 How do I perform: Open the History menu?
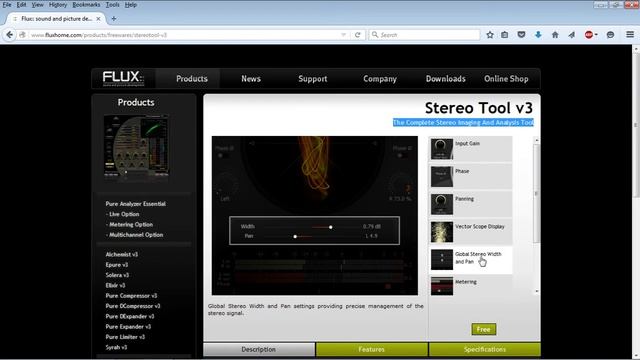[58, 5]
